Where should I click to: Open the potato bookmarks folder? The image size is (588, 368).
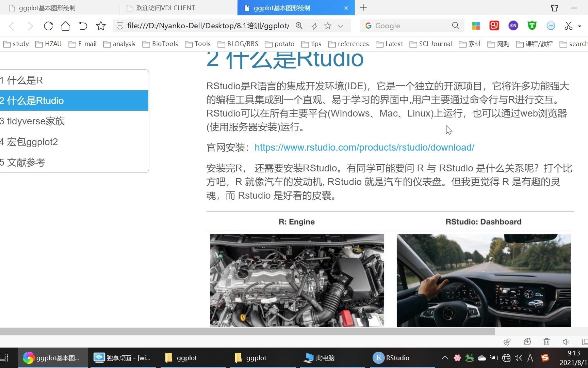280,44
